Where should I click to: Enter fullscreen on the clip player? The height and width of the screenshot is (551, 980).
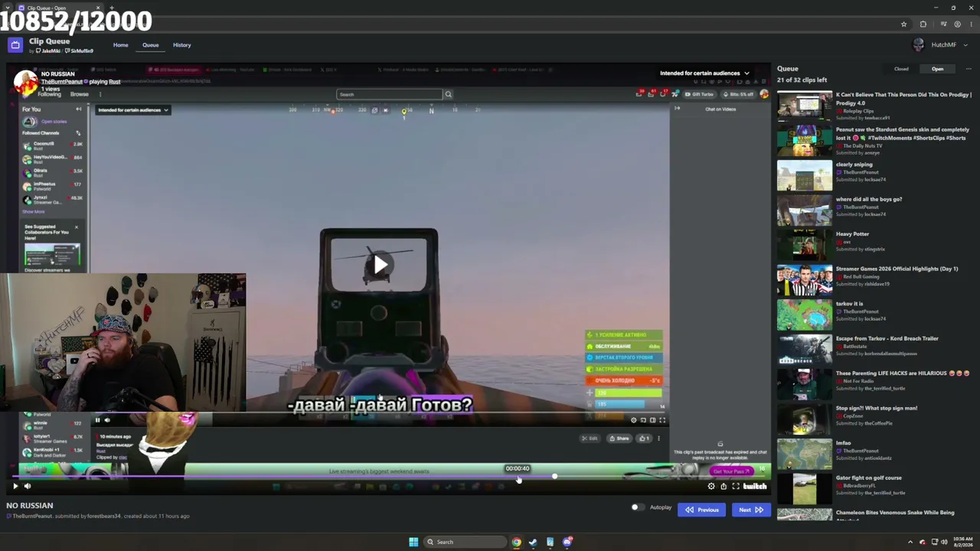(736, 486)
